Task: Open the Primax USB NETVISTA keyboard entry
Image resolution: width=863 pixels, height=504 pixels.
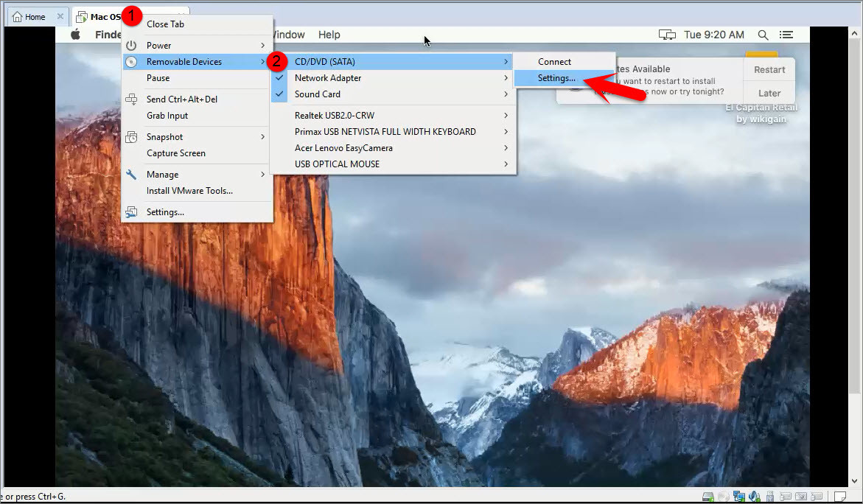Action: click(393, 131)
